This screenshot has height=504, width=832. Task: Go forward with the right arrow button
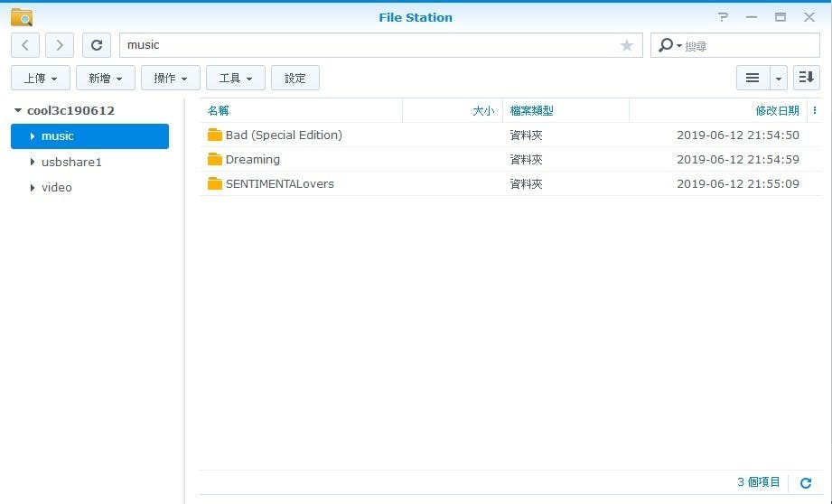[x=60, y=45]
